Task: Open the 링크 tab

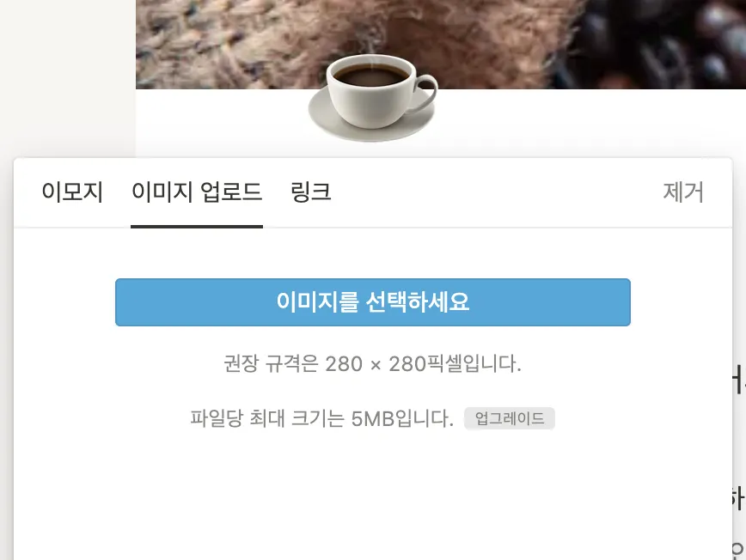Action: point(310,192)
